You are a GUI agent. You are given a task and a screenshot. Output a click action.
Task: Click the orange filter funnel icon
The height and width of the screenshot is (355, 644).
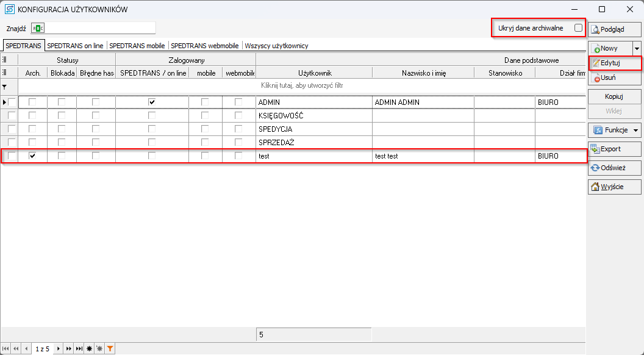pyautogui.click(x=110, y=349)
